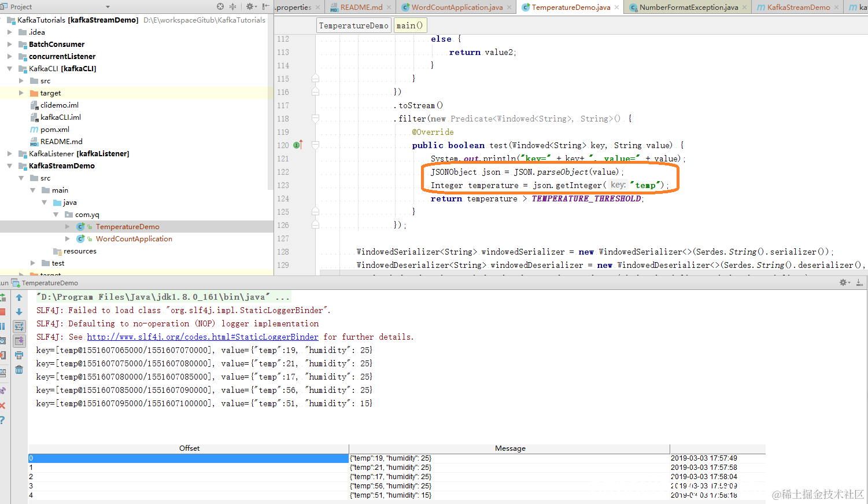Viewport: 868px width, 504px height.
Task: Collapse the KafkaStreamDemo module
Action: point(9,166)
